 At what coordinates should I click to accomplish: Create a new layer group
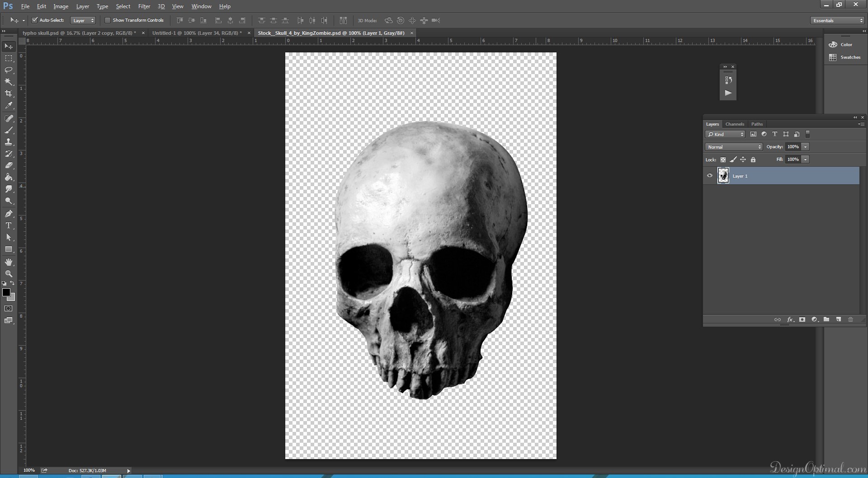[x=826, y=319]
